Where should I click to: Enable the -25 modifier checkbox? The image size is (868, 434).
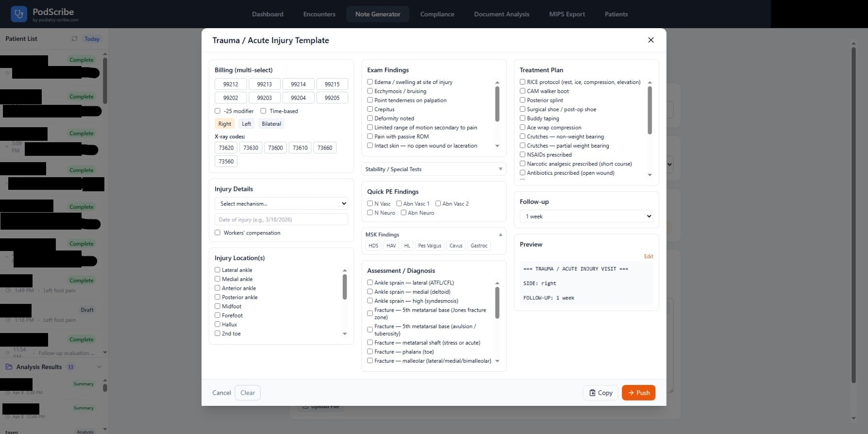tap(217, 111)
